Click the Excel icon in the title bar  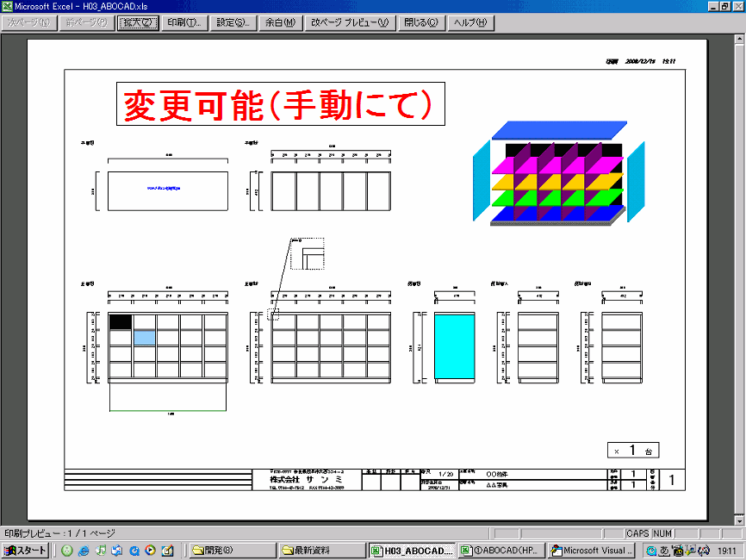(7, 6)
